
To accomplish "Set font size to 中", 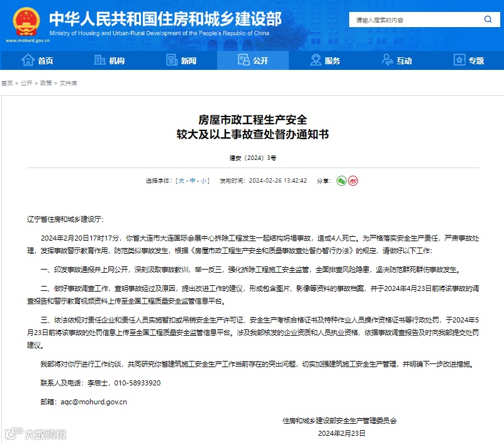I will 193,181.
